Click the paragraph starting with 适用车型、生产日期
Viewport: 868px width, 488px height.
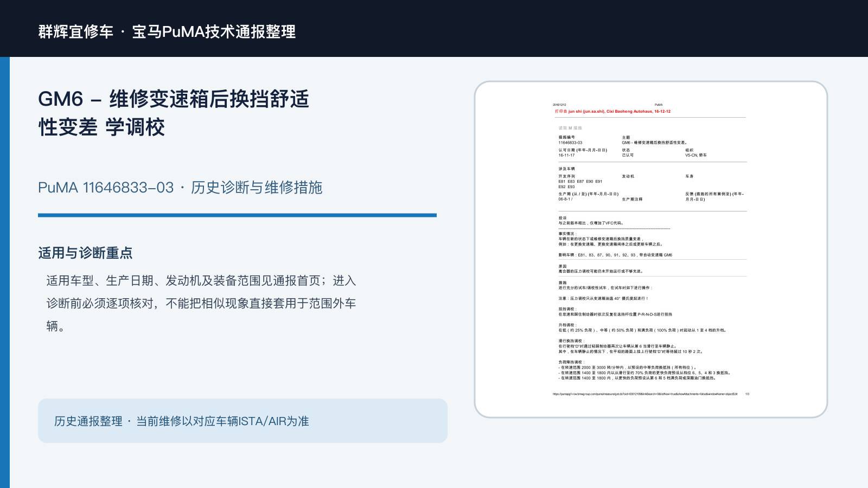point(201,303)
